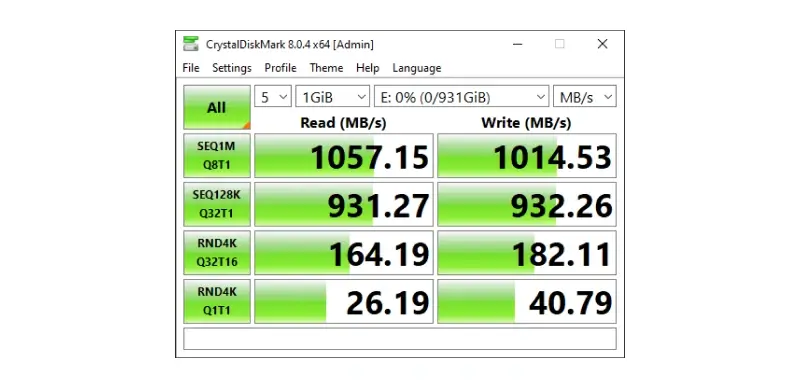
Task: Close the CrystalDiskMark window
Action: pyautogui.click(x=603, y=44)
